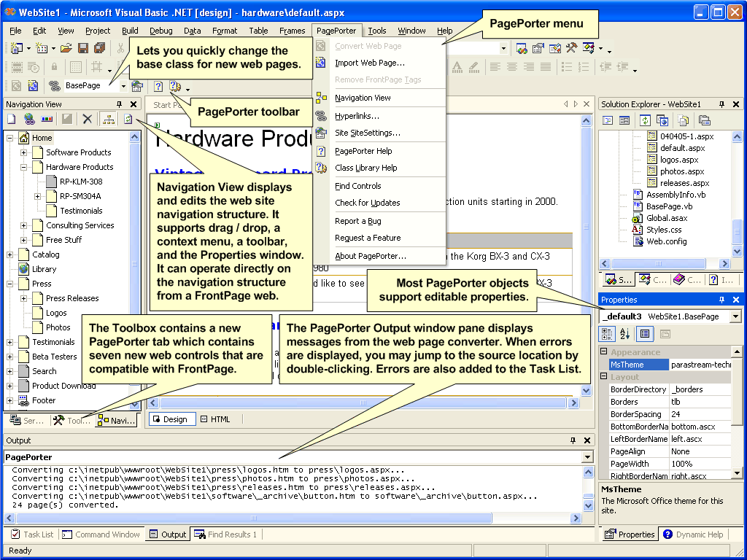Collapse the Layout category in Properties
Image resolution: width=747 pixels, height=560 pixels.
point(603,377)
